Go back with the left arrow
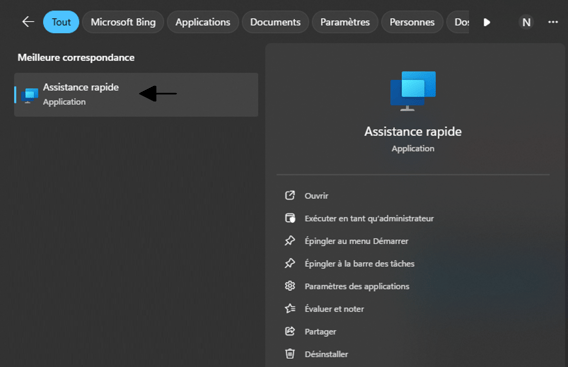Image resolution: width=568 pixels, height=367 pixels. pyautogui.click(x=28, y=22)
